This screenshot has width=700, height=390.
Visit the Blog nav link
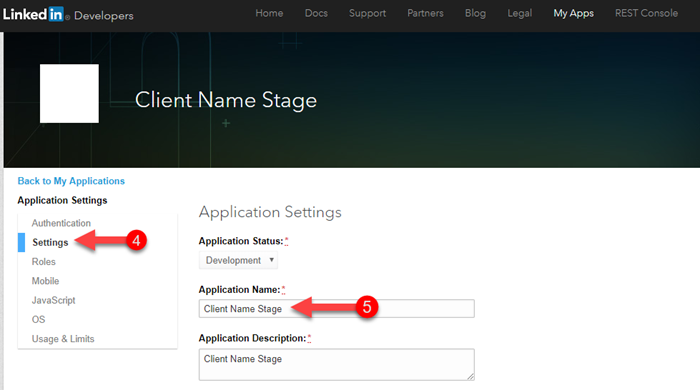(475, 13)
